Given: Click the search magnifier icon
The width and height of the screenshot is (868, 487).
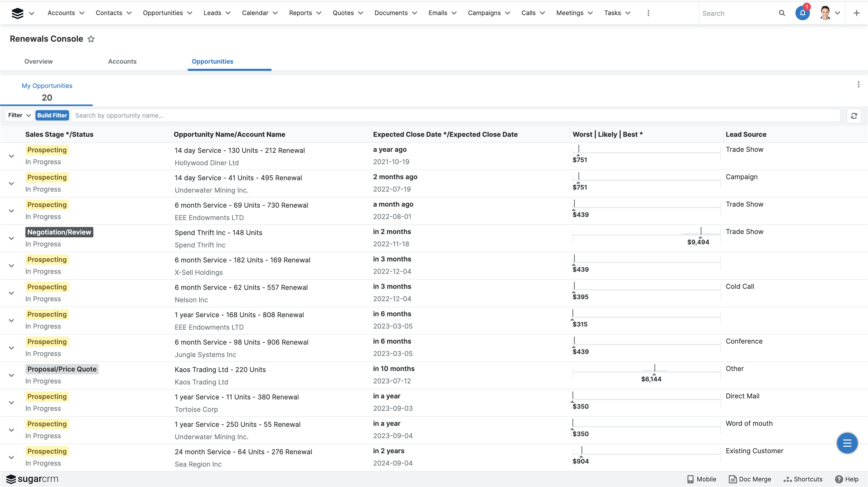Looking at the screenshot, I should (782, 13).
